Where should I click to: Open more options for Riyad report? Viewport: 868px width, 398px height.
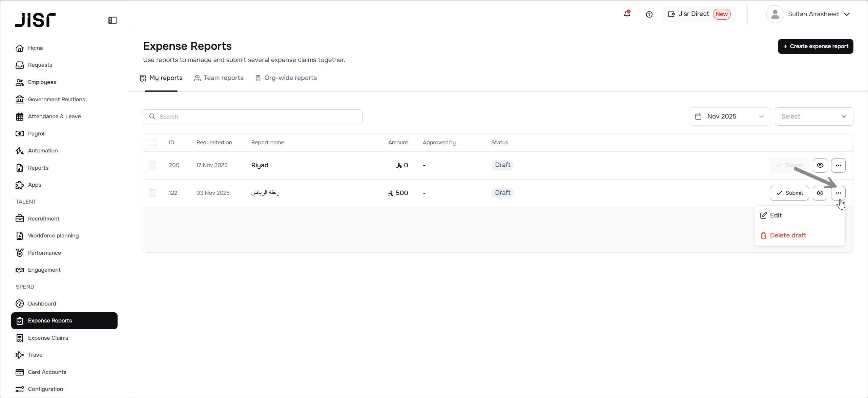tap(838, 165)
